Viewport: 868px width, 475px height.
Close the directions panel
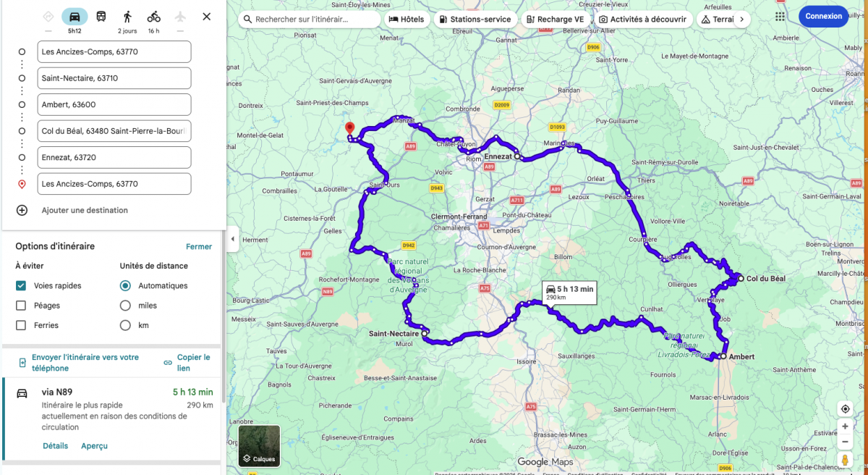(x=207, y=16)
